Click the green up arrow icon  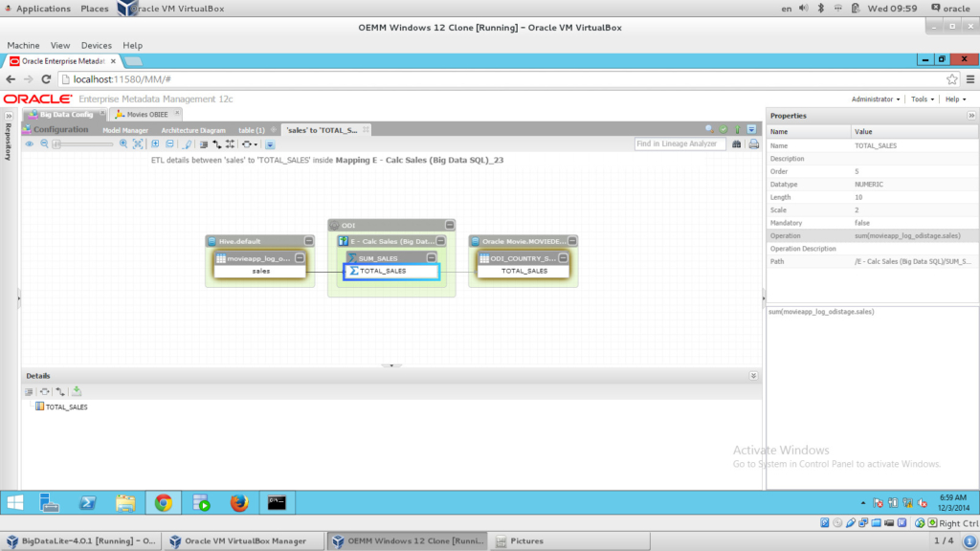[738, 129]
